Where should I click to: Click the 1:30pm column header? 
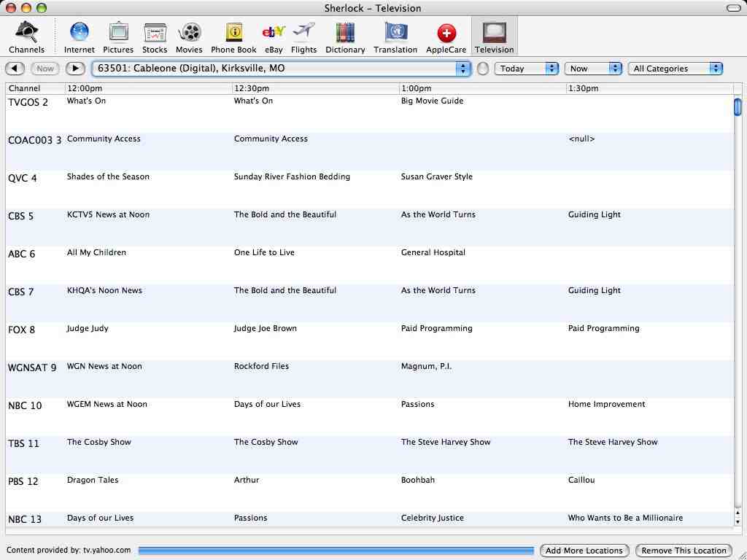(650, 88)
